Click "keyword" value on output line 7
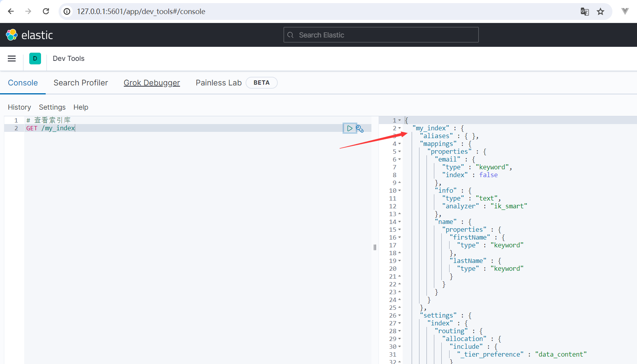 (492, 167)
